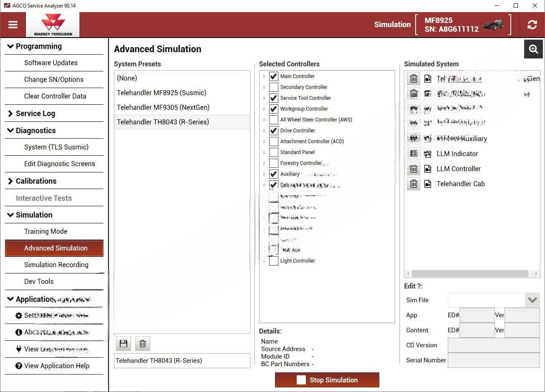Screen dimensions: 545x392
Task: Open the Sim File dropdown
Action: click(532, 300)
